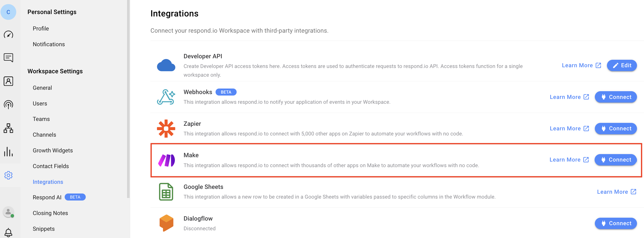This screenshot has height=238, width=644.
Task: Open the Contacts icon in sidebar
Action: click(8, 81)
